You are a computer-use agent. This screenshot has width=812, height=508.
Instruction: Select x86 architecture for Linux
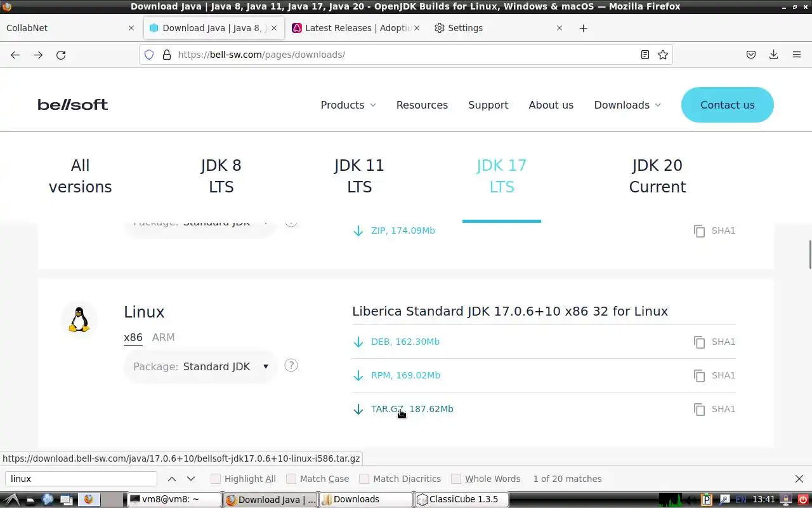[133, 337]
